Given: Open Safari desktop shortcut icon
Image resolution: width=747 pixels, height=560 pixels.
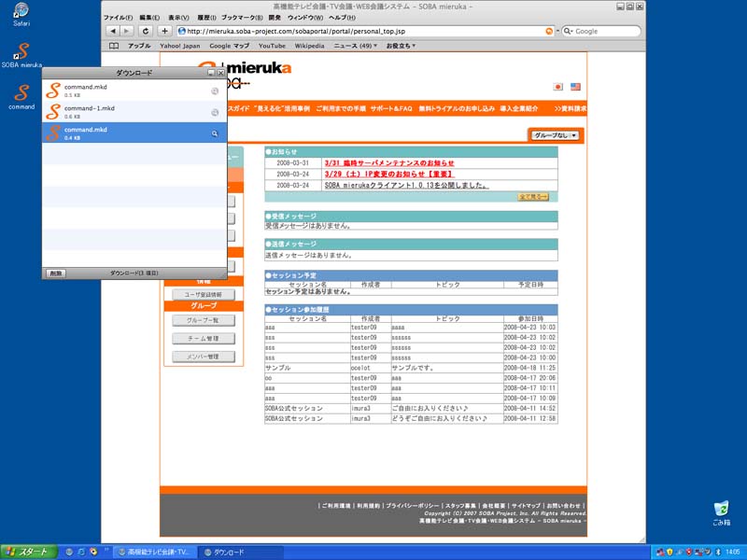Looking at the screenshot, I should [21, 14].
